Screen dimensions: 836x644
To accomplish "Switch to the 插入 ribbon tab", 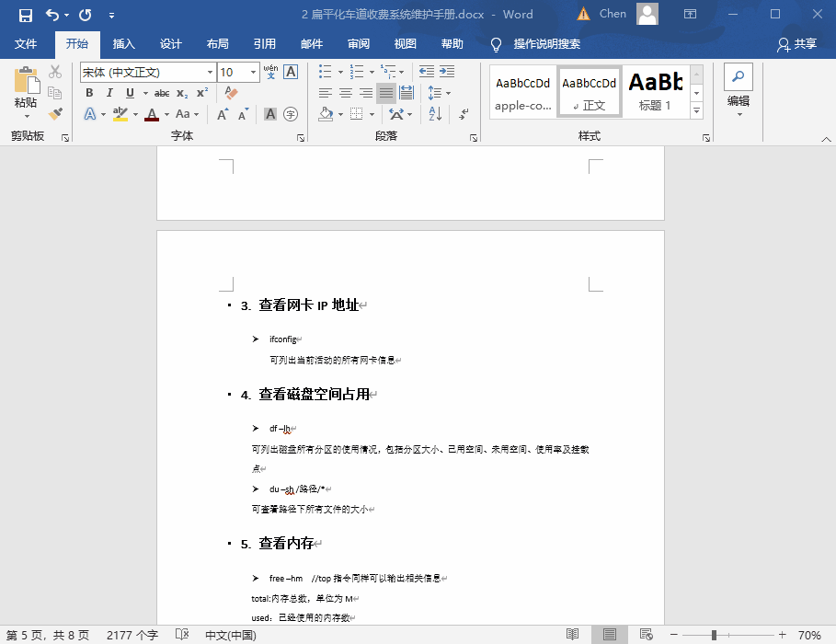I will (x=123, y=44).
